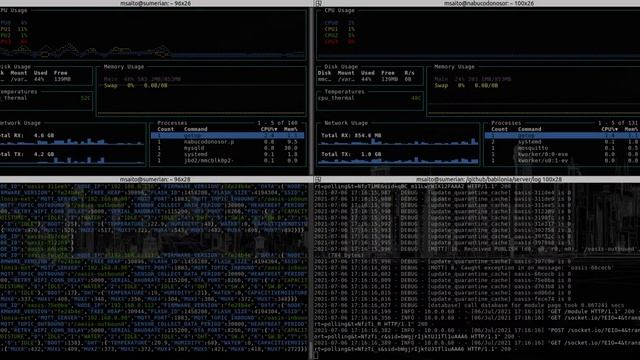
Task: Click Count column header in sumerian Processes
Action: pos(166,129)
